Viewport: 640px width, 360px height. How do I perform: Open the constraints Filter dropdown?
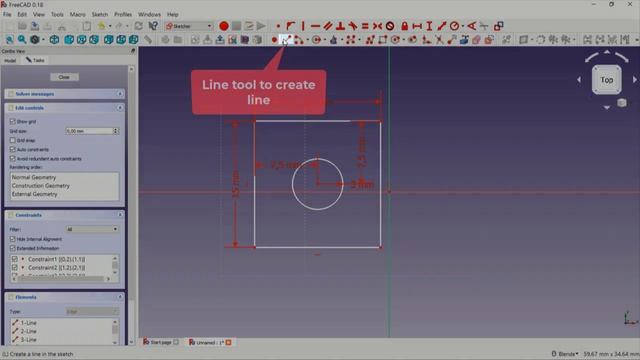pyautogui.click(x=92, y=229)
